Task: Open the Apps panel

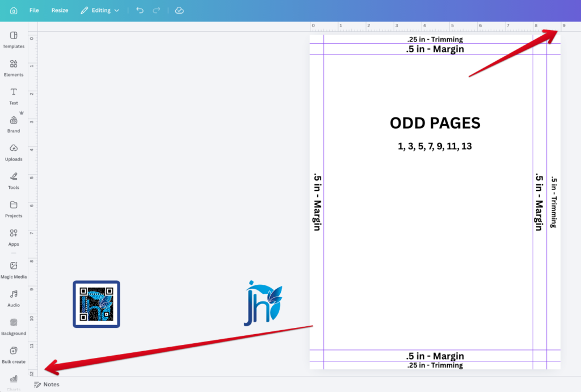Action: tap(14, 237)
